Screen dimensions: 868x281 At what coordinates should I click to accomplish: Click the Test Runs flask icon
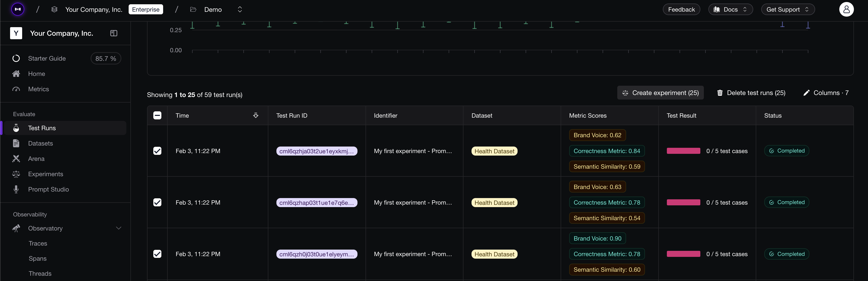16,128
